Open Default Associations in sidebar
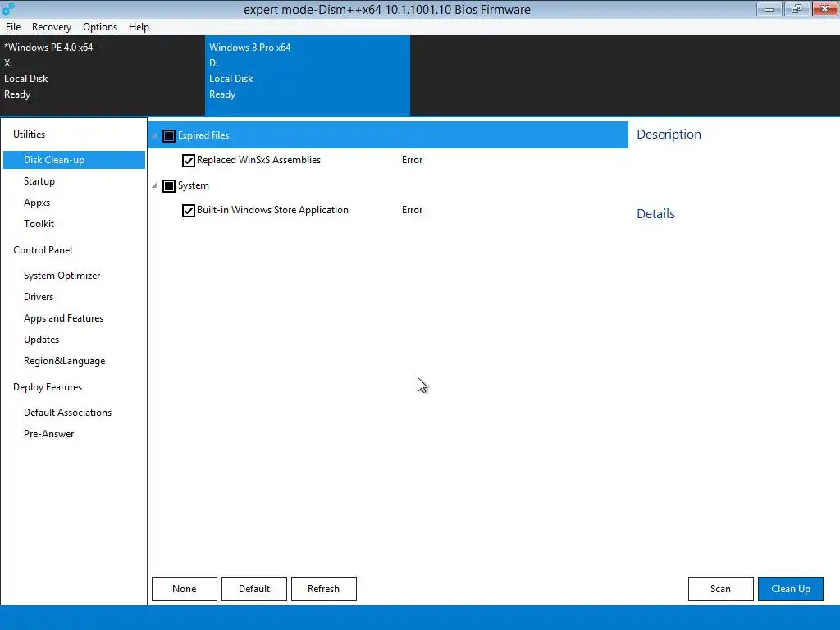 coord(67,413)
